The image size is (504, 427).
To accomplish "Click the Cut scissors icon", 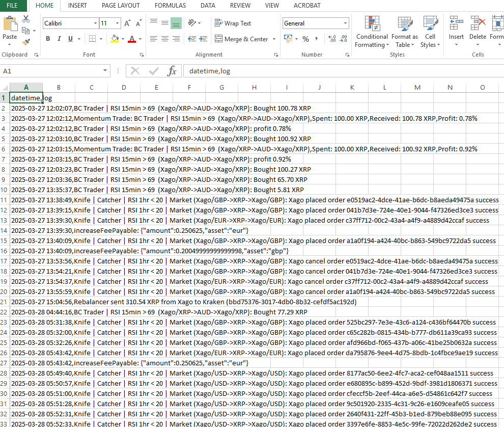I will 26,19.
